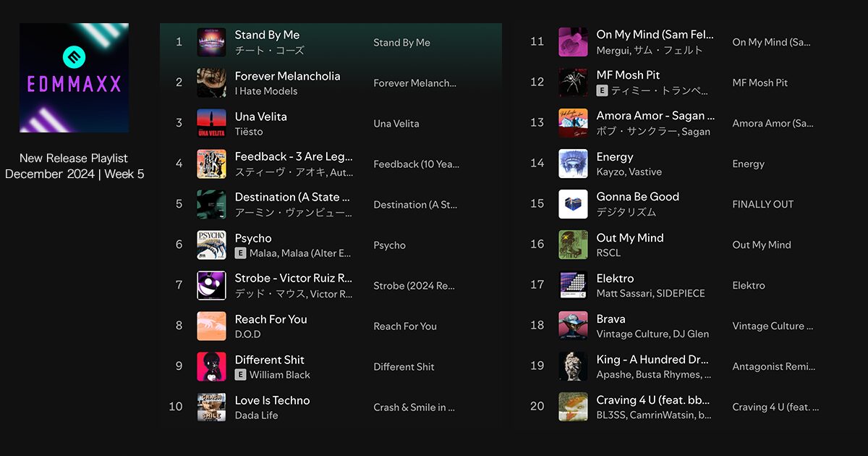Open artist D.O.D
This screenshot has height=456, width=868.
tap(247, 334)
